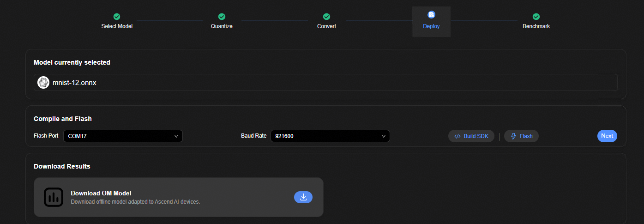Screen dimensions: 644x224
Task: Click the green checkmark above Quantize
Action: coord(222,17)
